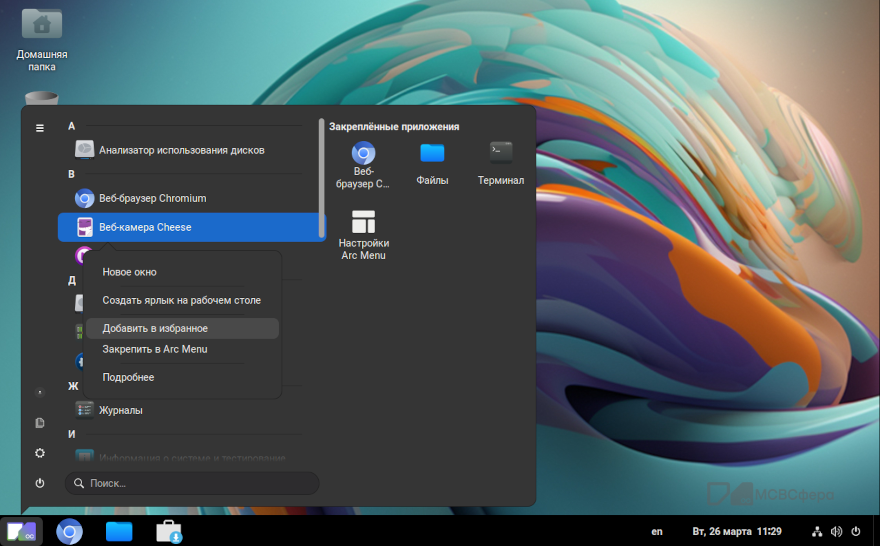Screen dimensions: 880x546
Task: Toggle the Arc Menu button in taskbar
Action: tap(21, 532)
